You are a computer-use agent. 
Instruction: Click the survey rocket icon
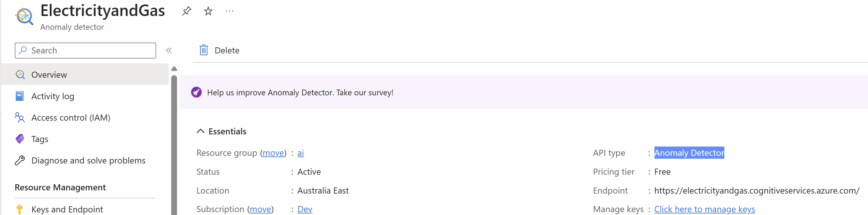pos(196,92)
